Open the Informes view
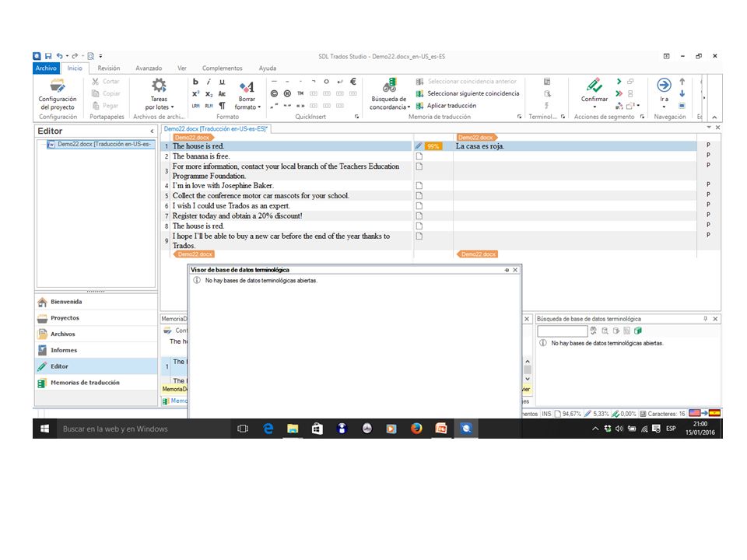The image size is (747, 560). [96, 351]
